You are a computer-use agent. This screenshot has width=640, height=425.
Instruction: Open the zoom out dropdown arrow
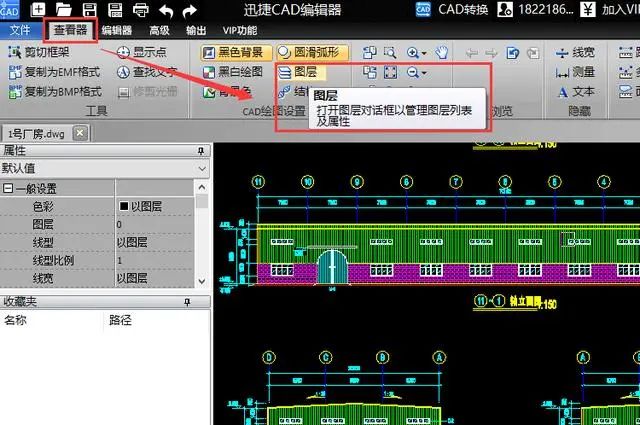(424, 73)
